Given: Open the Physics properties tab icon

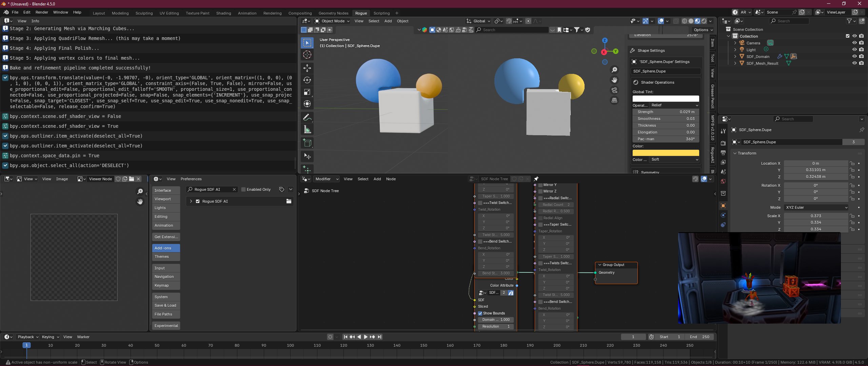Looking at the screenshot, I should point(723,215).
